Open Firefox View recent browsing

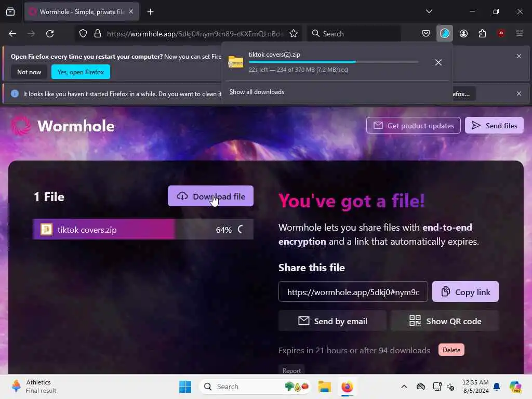coord(10,12)
